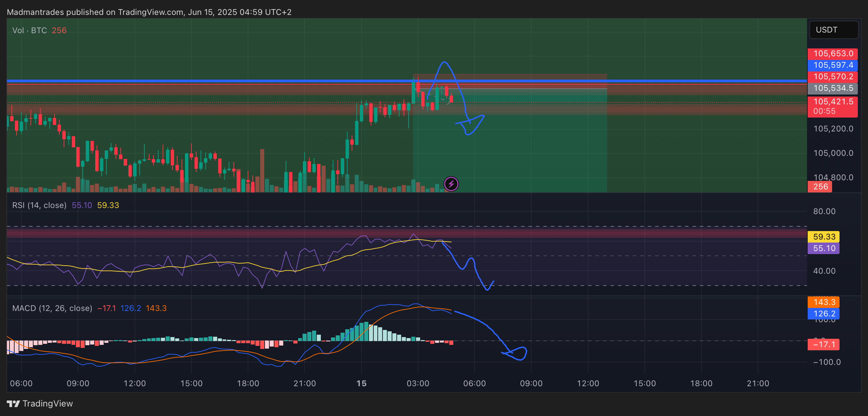Click the current price 105,421.5 countdown label
Image resolution: width=868 pixels, height=416 pixels.
833,106
